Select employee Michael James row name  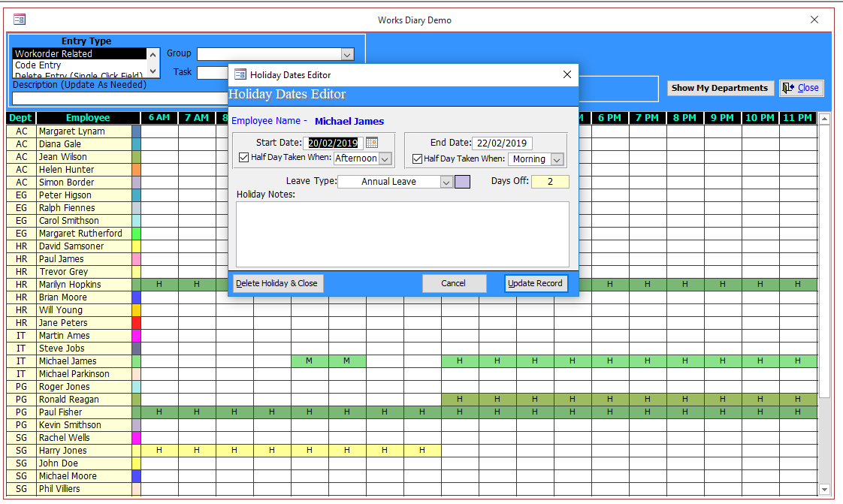pyautogui.click(x=84, y=361)
